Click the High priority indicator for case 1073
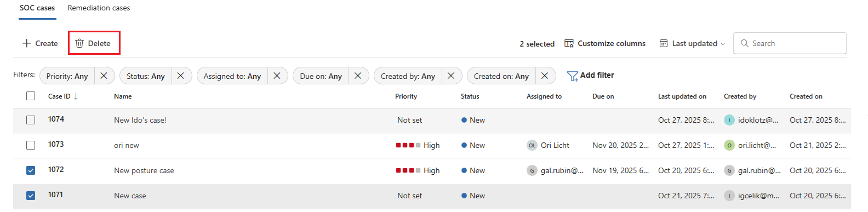 point(418,145)
